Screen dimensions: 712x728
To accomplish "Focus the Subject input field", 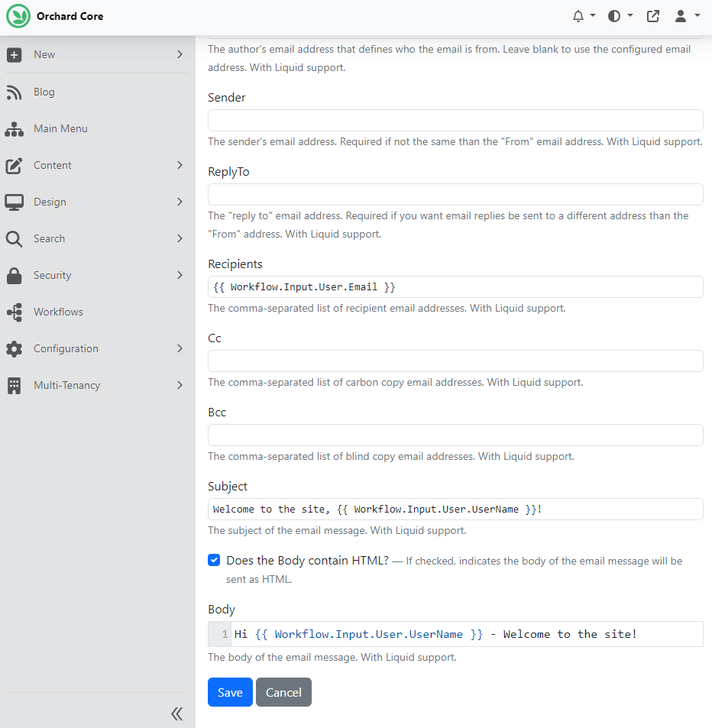I will 455,510.
